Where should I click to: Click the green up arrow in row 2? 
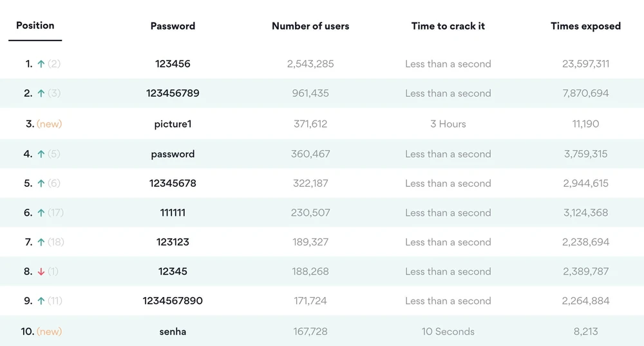pyautogui.click(x=41, y=93)
